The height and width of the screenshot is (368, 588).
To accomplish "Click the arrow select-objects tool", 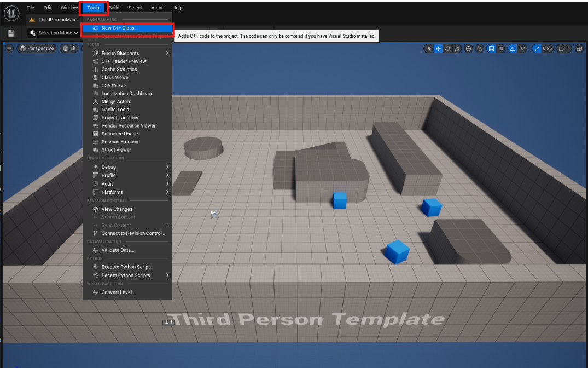I will coord(429,49).
